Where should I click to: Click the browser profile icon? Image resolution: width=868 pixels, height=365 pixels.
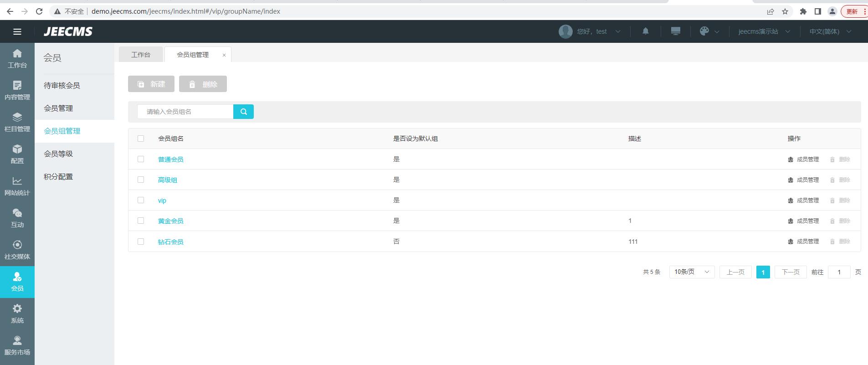click(x=832, y=11)
